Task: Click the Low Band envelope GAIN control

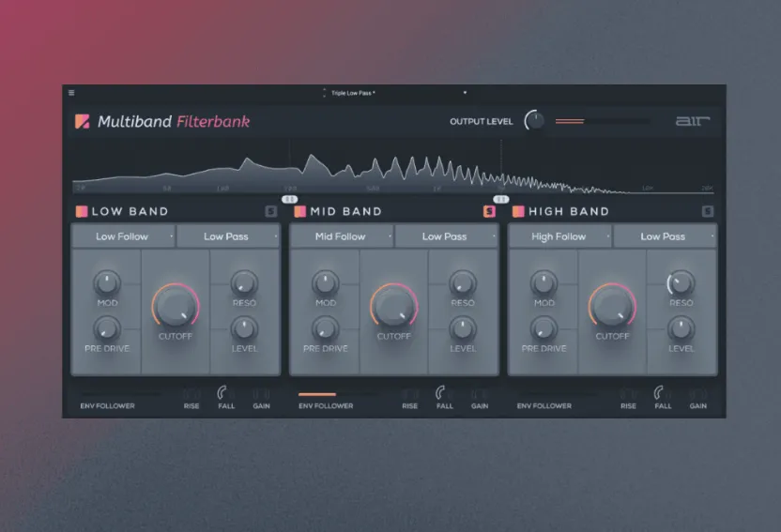Action: tap(261, 394)
